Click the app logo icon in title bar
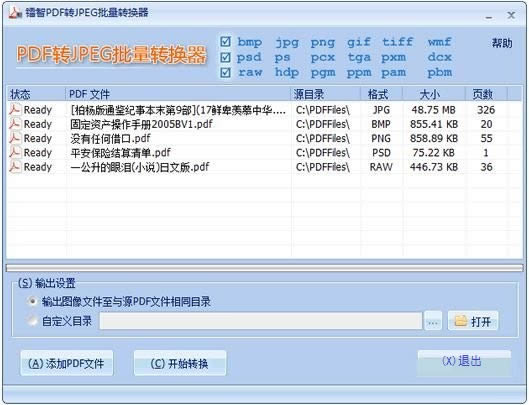Screen dimensions: 529x405 (x=15, y=12)
